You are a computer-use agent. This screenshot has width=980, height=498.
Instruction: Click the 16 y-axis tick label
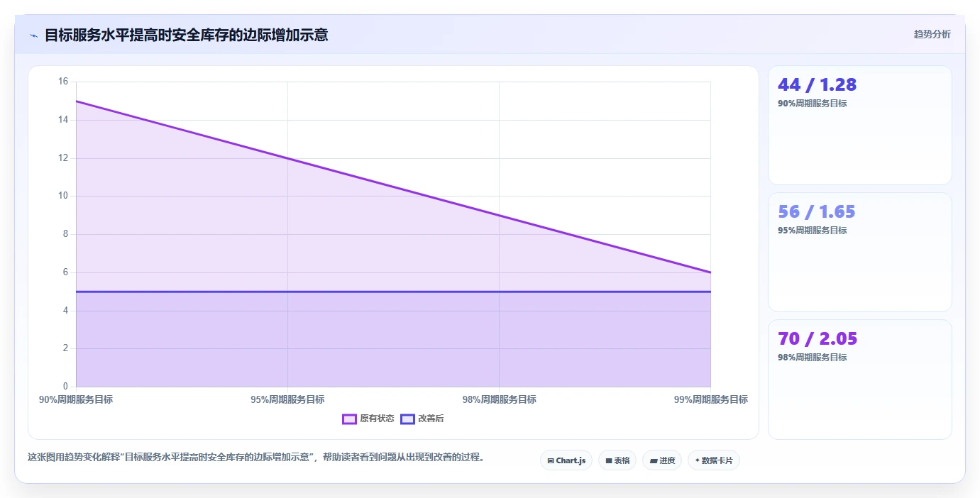[x=63, y=82]
